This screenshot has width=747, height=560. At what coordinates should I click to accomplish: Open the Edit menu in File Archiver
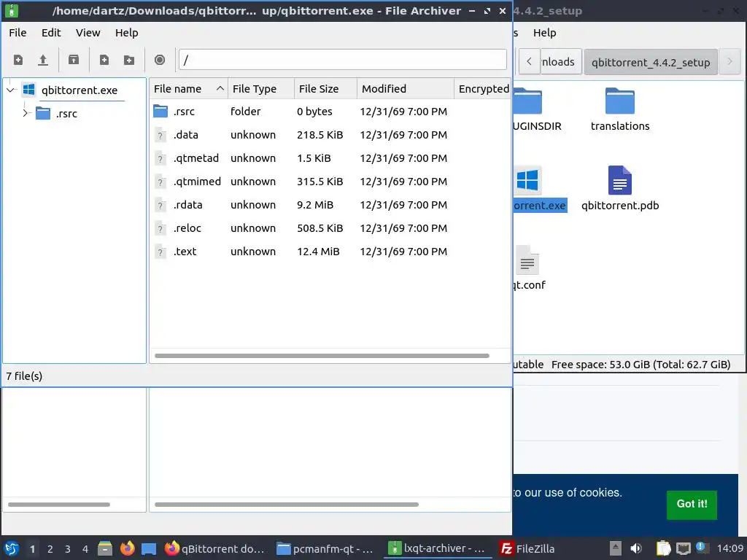click(51, 33)
